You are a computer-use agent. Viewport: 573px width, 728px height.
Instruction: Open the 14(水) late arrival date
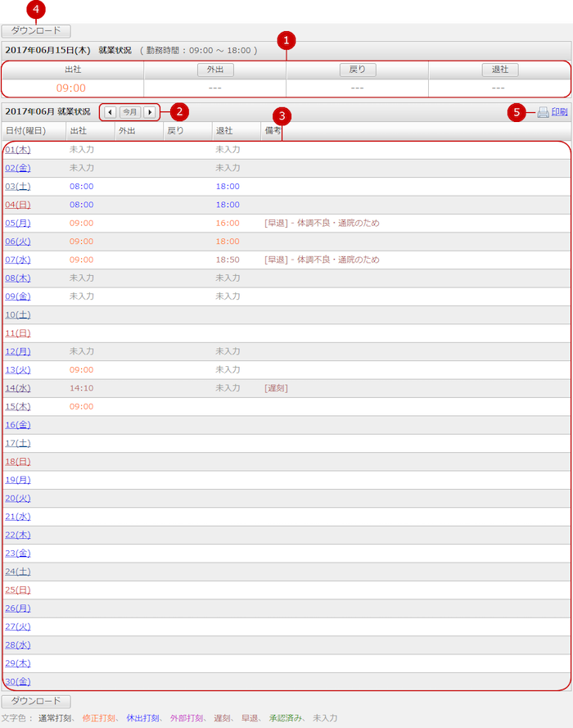18,388
